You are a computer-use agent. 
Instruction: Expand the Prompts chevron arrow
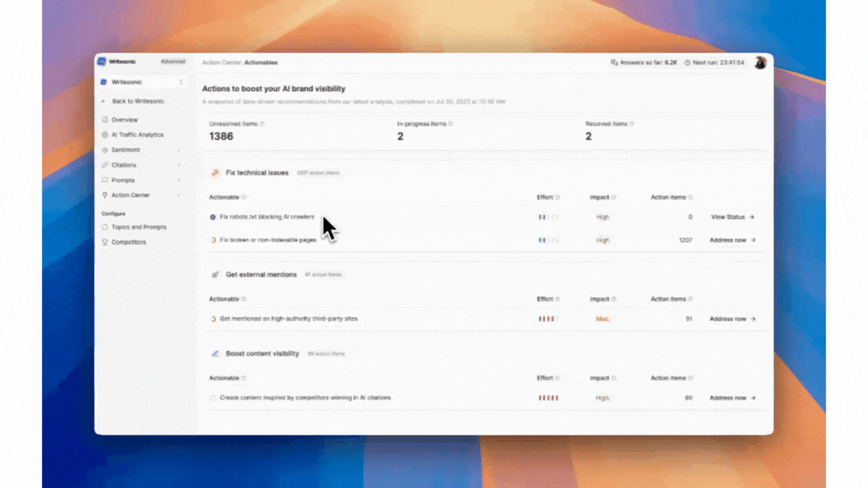coord(179,180)
